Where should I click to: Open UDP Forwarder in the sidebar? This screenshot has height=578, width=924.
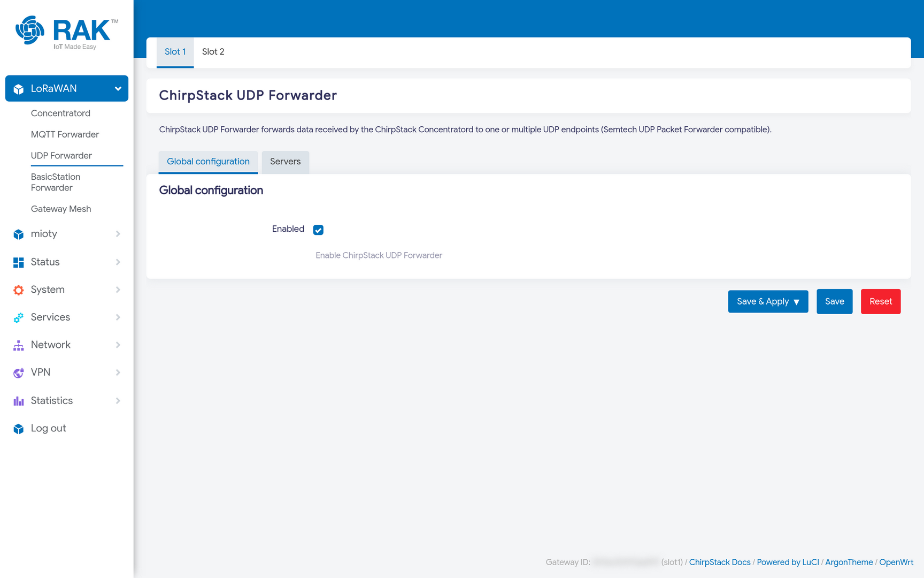pos(61,156)
